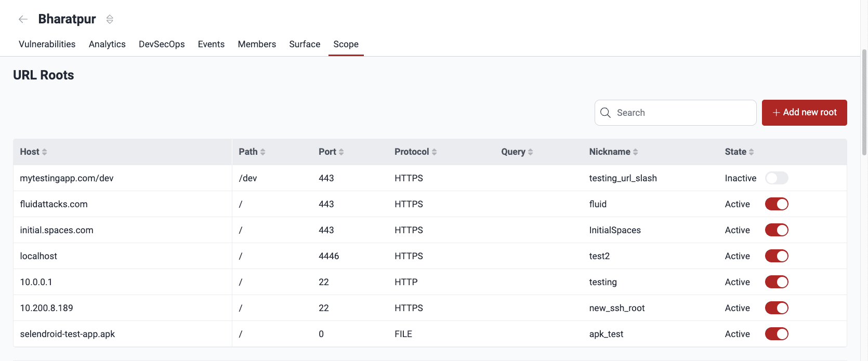Image resolution: width=868 pixels, height=361 pixels.
Task: Go back using the left arrow icon
Action: click(x=23, y=19)
